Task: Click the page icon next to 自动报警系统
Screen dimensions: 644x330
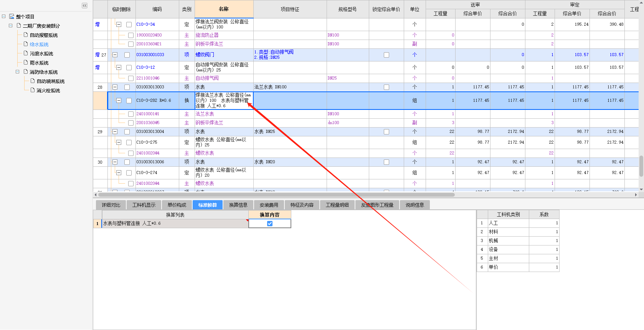Action: [x=26, y=35]
